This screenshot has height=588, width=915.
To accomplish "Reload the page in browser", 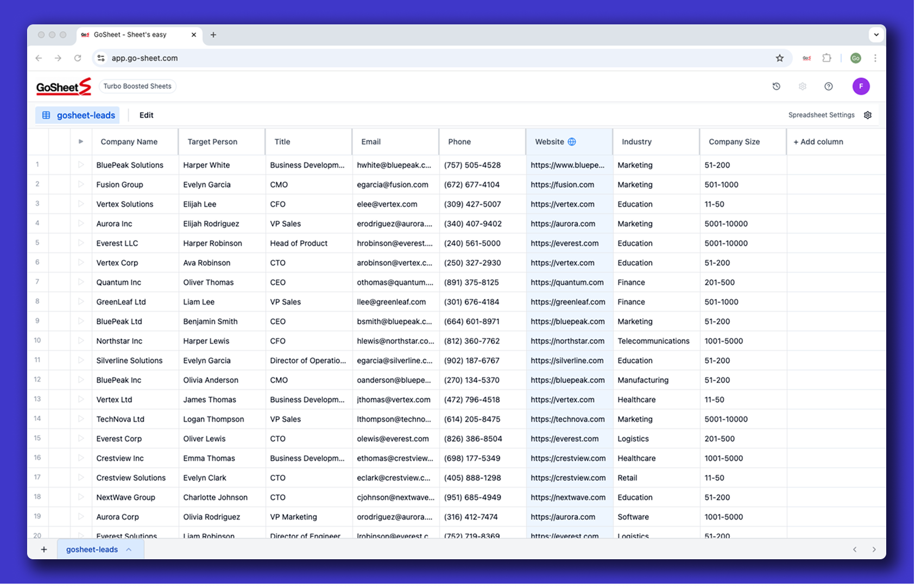I will (x=78, y=58).
